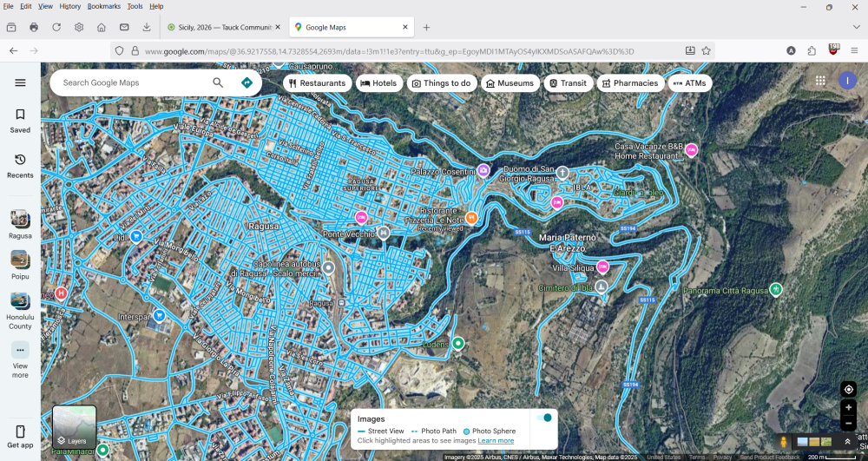Select the Street View pegman

point(784,442)
